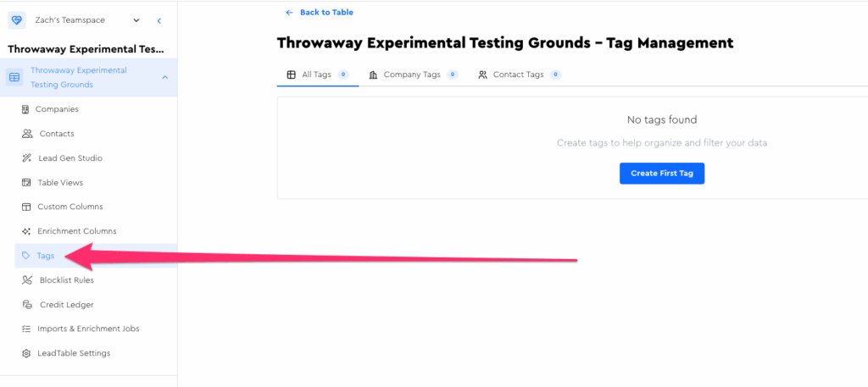Select the All Tags tab
The height and width of the screenshot is (387, 868).
316,75
